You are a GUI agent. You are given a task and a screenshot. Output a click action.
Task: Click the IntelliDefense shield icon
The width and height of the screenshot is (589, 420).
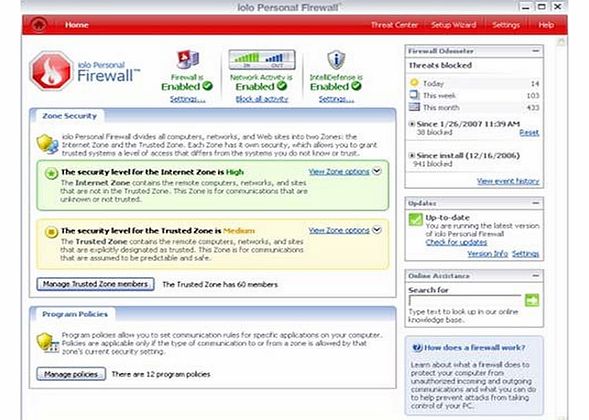click(x=336, y=59)
